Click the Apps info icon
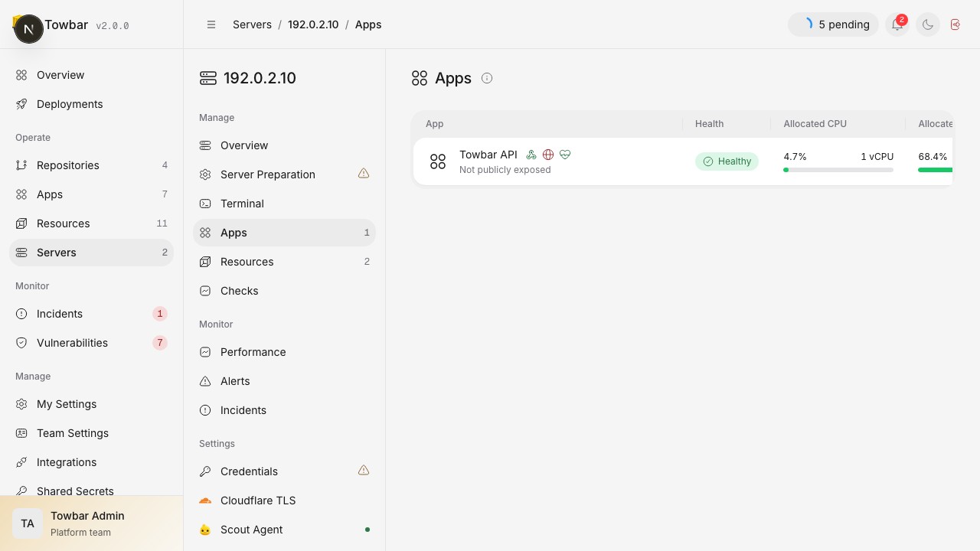The height and width of the screenshot is (551, 980). click(487, 78)
